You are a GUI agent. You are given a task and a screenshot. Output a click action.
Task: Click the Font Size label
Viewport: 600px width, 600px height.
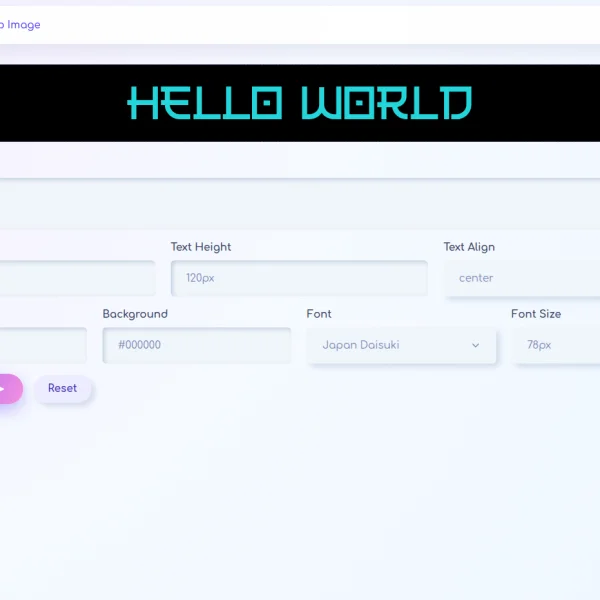click(536, 314)
